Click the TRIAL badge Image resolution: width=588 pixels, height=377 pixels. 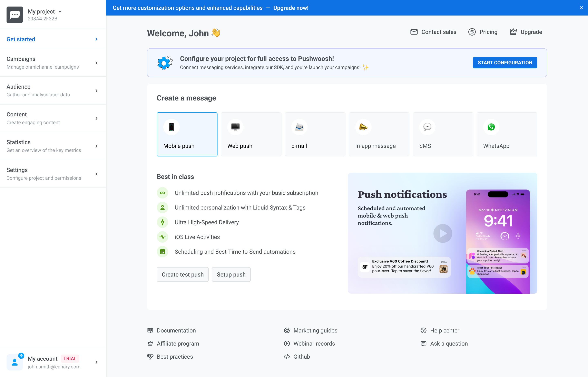pos(70,359)
